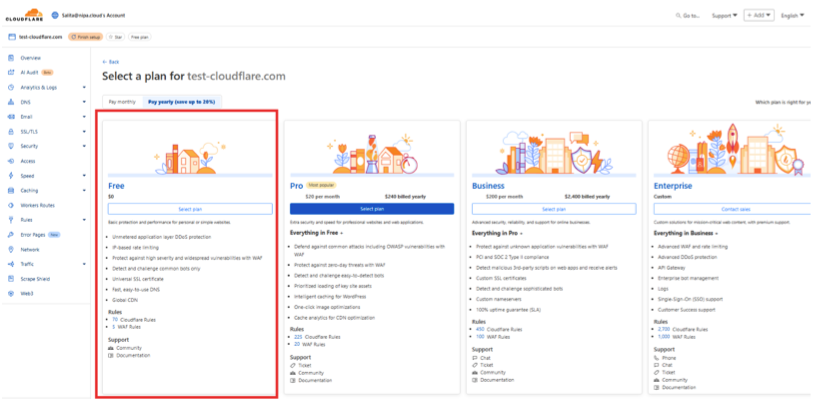Open Scrape Shield in the sidebar
Image resolution: width=819 pixels, height=399 pixels.
coord(36,279)
